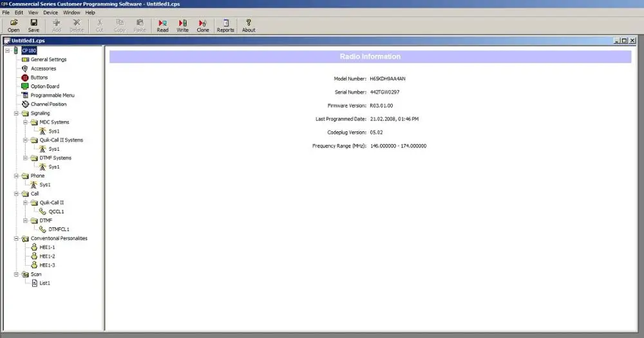Collapse the Quik-Call II Systems folder
The width and height of the screenshot is (644, 338).
(x=26, y=140)
